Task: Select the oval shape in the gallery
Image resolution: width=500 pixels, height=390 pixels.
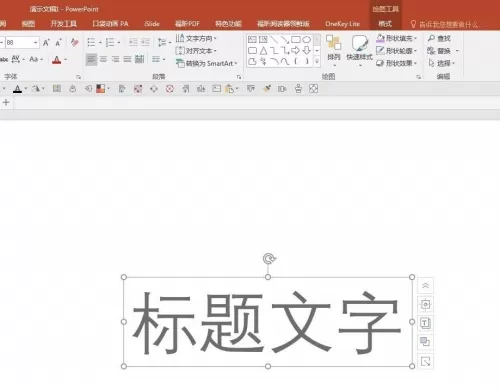Action: (x=306, y=40)
